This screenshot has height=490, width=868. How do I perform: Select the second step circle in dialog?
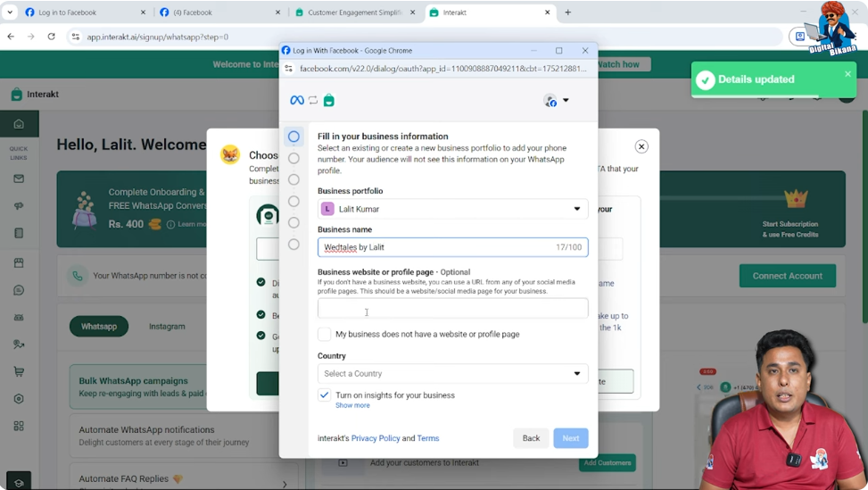pos(294,158)
